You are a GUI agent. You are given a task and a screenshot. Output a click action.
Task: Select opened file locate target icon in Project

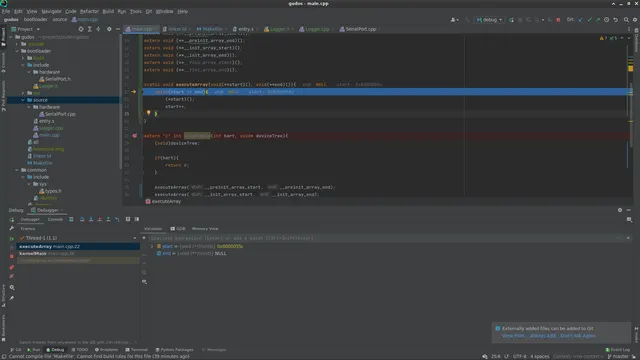[81, 29]
